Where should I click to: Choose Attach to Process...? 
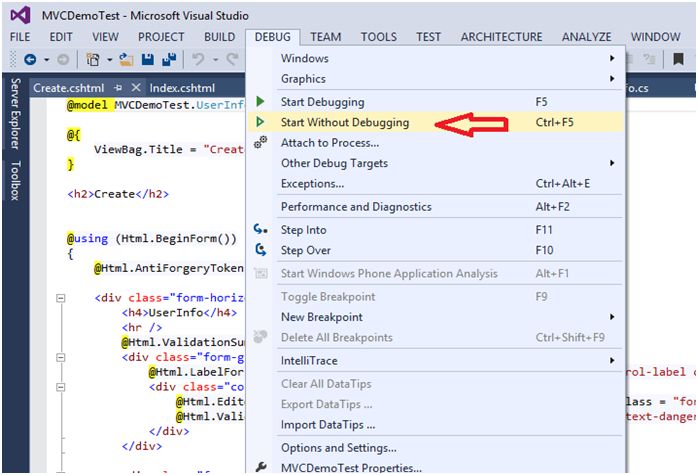click(x=435, y=142)
